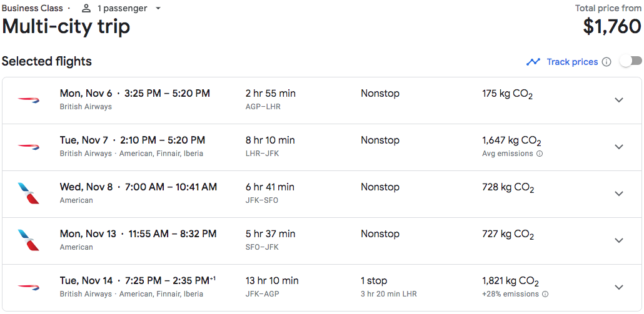Click British Airways logo on JFK–AGP flight

tap(28, 287)
